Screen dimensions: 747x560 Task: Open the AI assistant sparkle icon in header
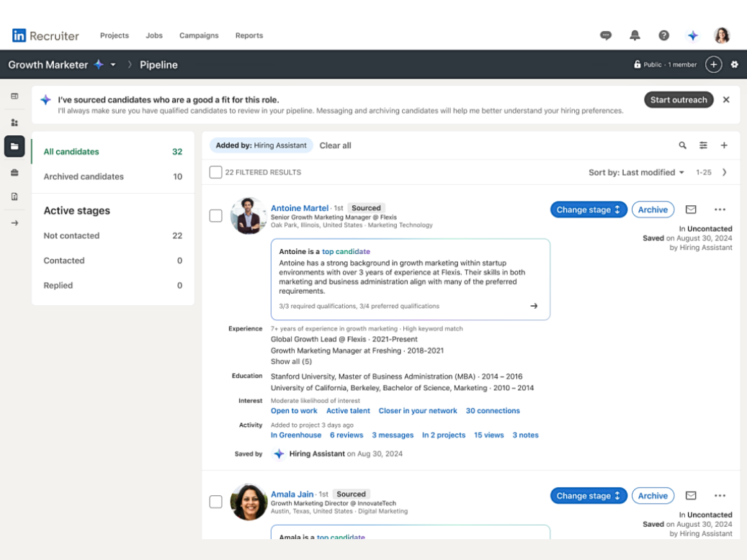[692, 35]
